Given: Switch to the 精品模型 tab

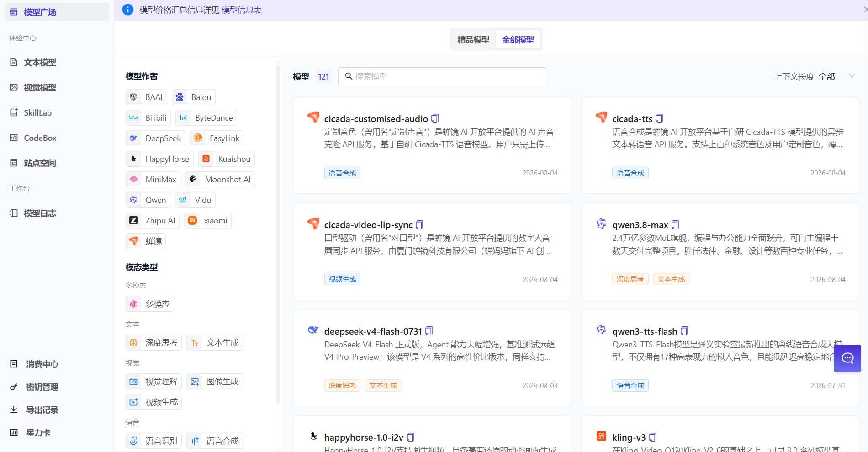Looking at the screenshot, I should 473,40.
